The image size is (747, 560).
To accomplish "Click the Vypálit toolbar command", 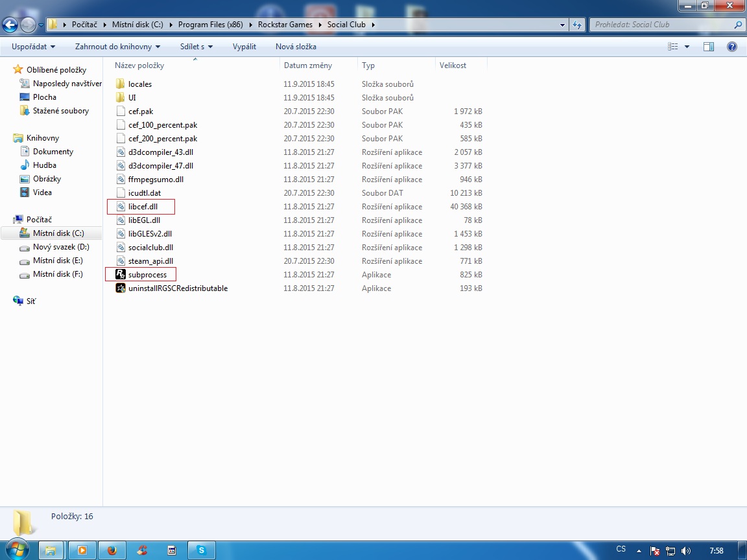I will (x=244, y=47).
